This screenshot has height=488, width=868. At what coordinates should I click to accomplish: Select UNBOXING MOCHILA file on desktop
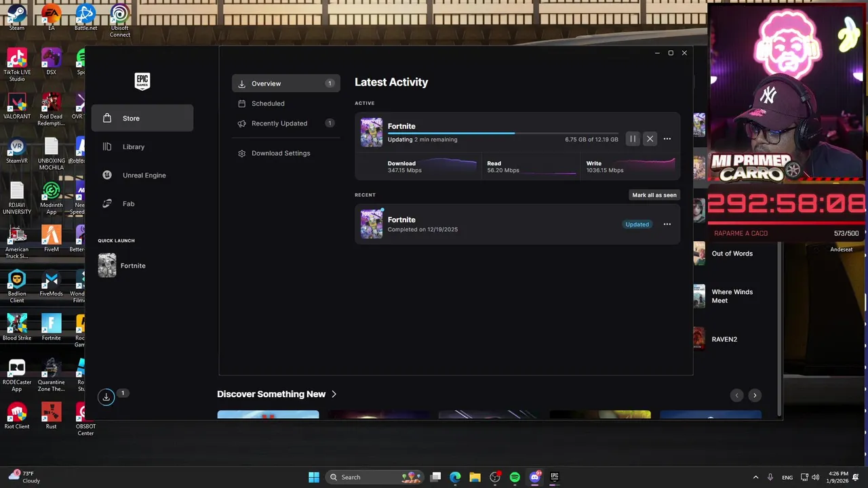(52, 154)
